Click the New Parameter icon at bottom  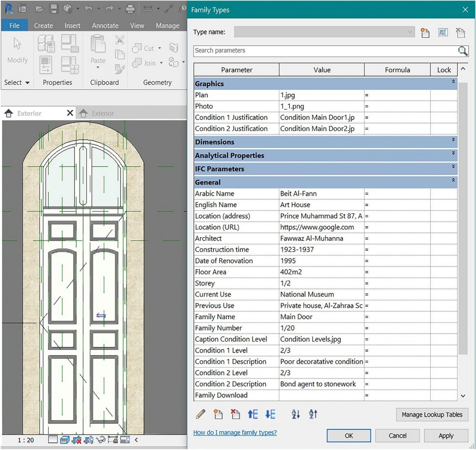point(218,414)
